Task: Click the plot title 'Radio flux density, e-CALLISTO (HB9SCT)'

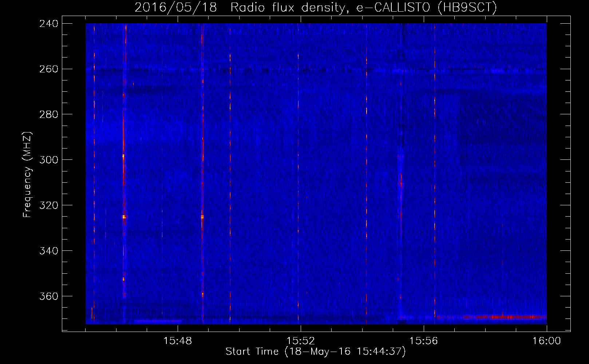Action: pyautogui.click(x=364, y=8)
